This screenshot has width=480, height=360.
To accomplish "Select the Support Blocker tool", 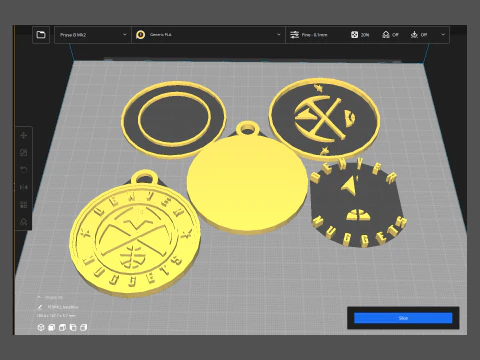I will point(24,222).
